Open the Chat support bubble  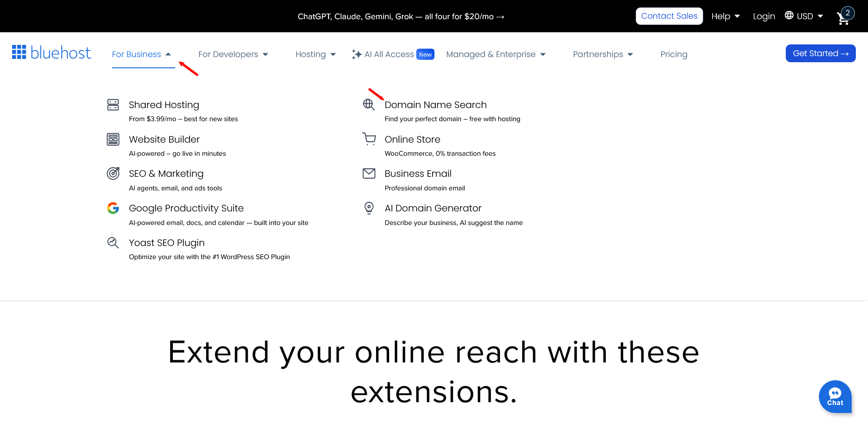point(835,397)
